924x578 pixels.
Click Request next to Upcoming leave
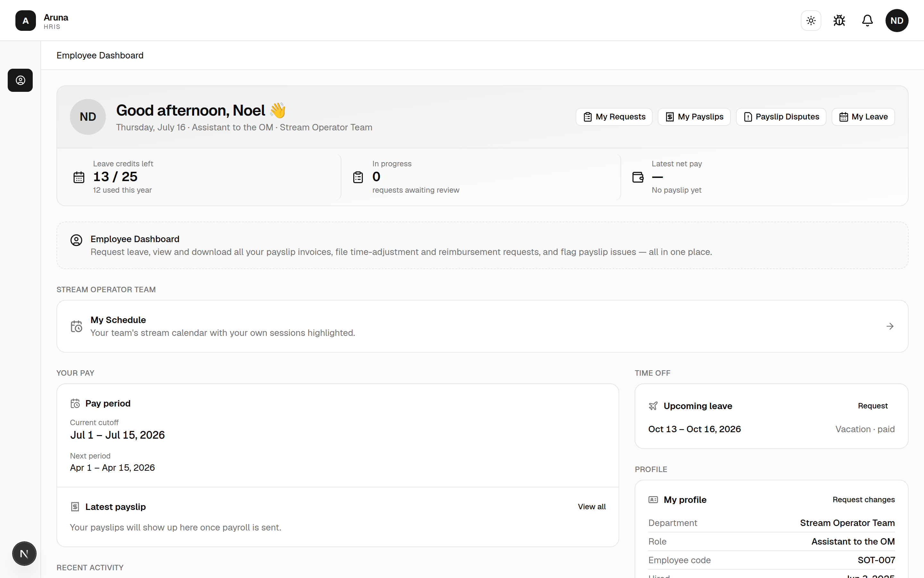coord(872,406)
